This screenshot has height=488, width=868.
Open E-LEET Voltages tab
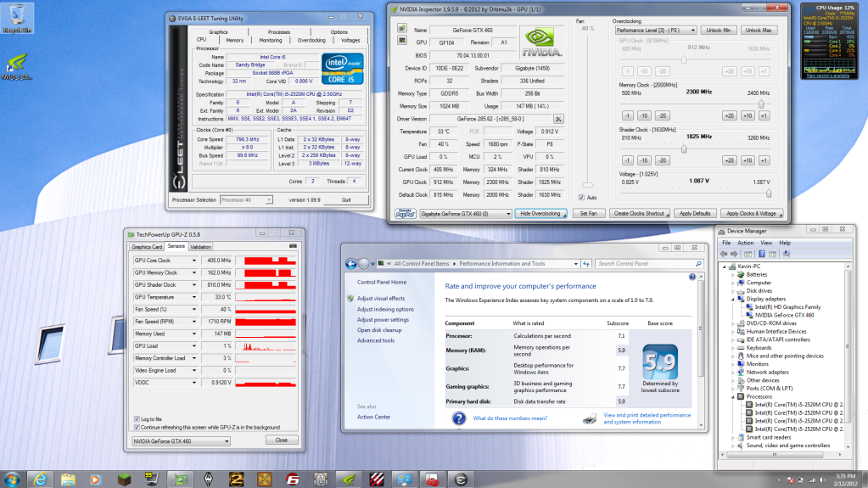click(350, 41)
